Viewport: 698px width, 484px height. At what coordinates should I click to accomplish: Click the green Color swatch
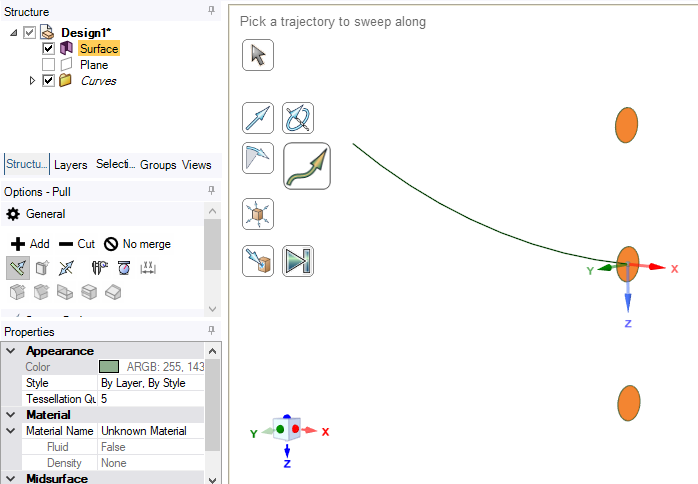(x=109, y=367)
